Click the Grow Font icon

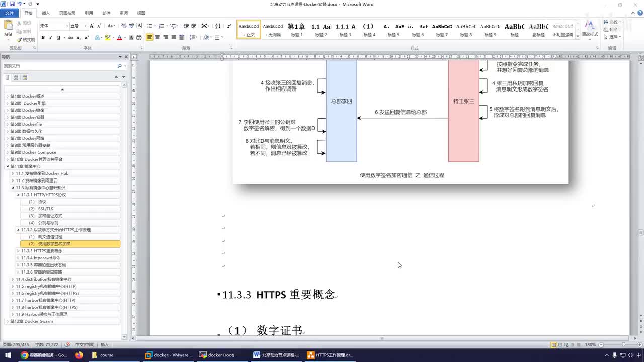pos(91,26)
